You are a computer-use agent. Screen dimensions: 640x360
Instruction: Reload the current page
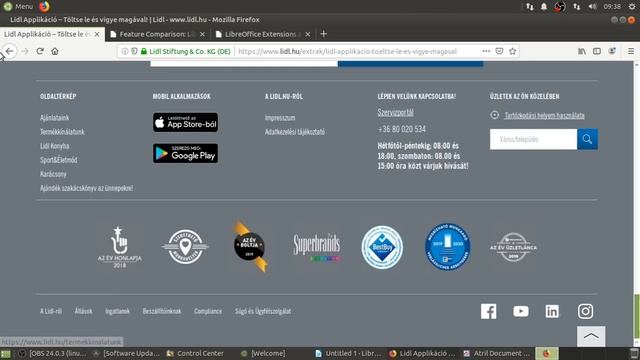(x=40, y=51)
